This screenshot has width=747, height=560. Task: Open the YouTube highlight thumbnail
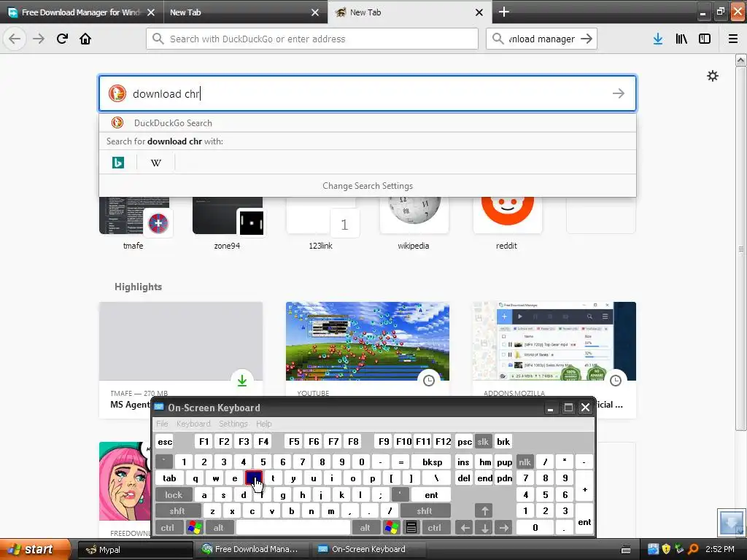[x=368, y=341]
